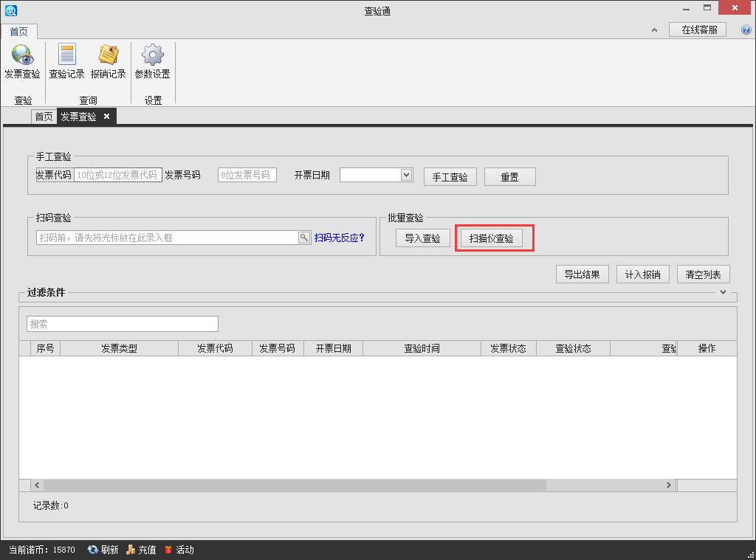Screen dimensions: 756x560
Task: Click 刷新 refresh in status bar
Action: (103, 550)
